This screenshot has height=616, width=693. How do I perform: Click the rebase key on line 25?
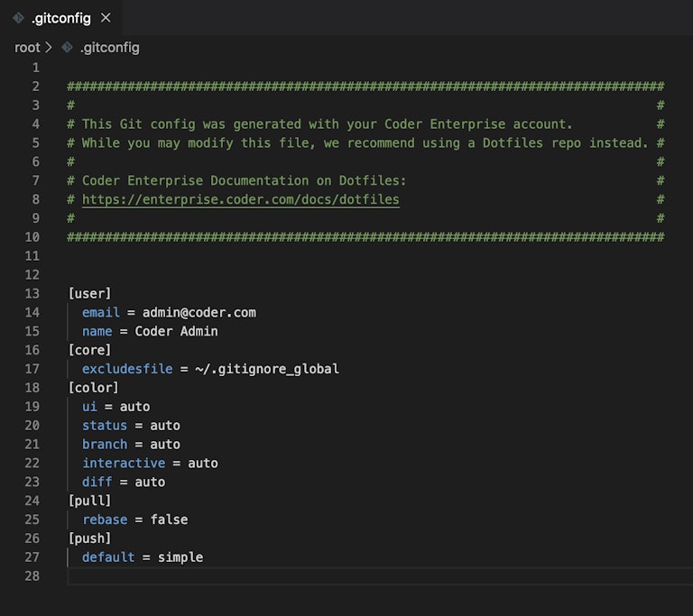[x=105, y=519]
